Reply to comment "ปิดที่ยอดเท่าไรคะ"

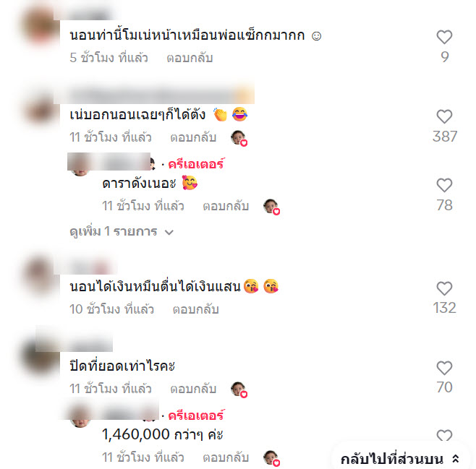pos(193,389)
